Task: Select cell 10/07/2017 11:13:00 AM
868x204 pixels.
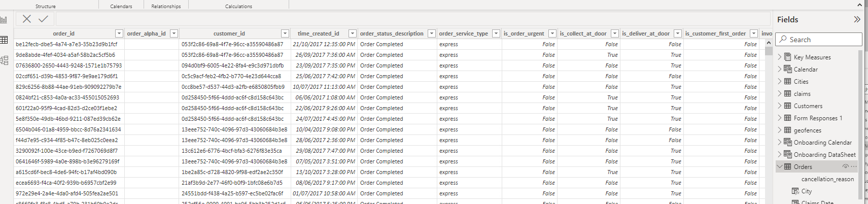Action: coord(324,87)
